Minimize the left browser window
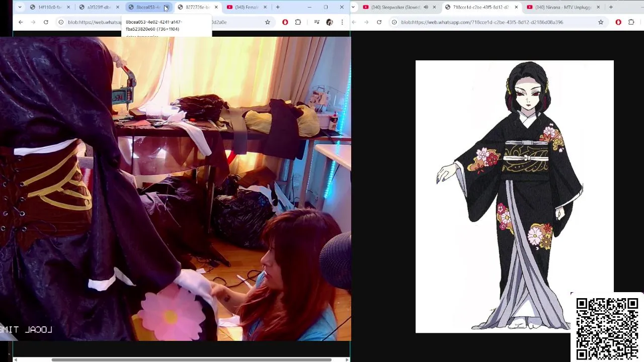 (x=309, y=7)
